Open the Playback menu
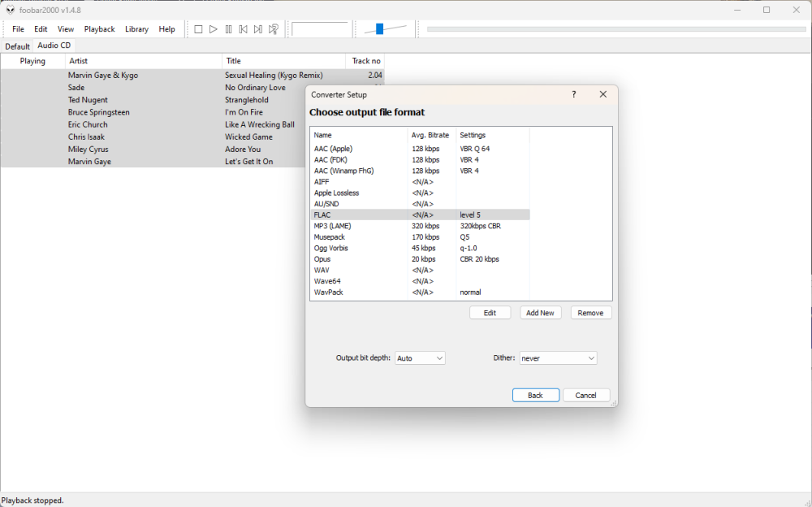812x507 pixels. coord(99,28)
